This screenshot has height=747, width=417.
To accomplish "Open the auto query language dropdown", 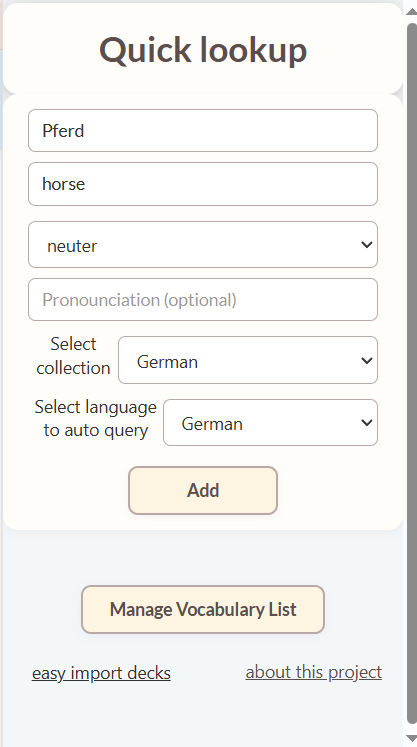I will [x=270, y=423].
